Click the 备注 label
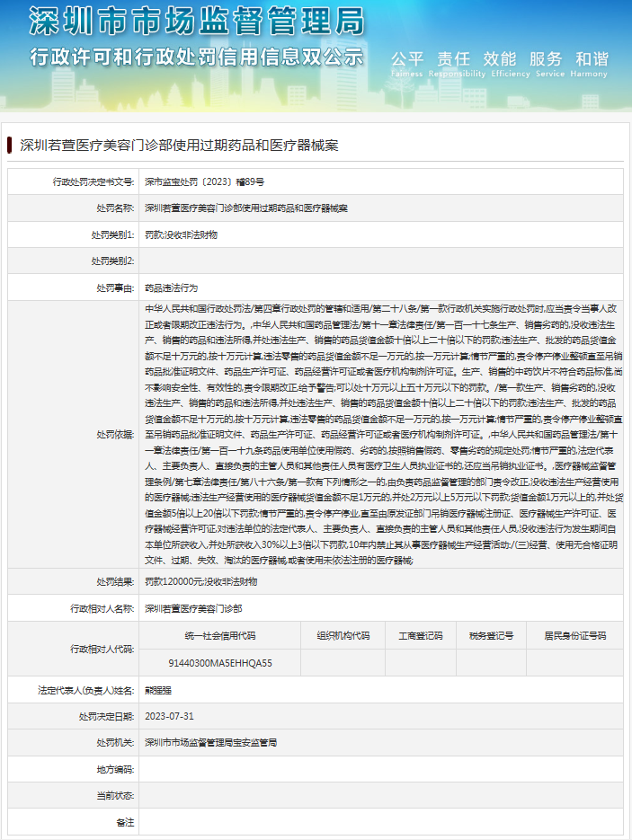Image resolution: width=632 pixels, height=840 pixels. [126, 822]
